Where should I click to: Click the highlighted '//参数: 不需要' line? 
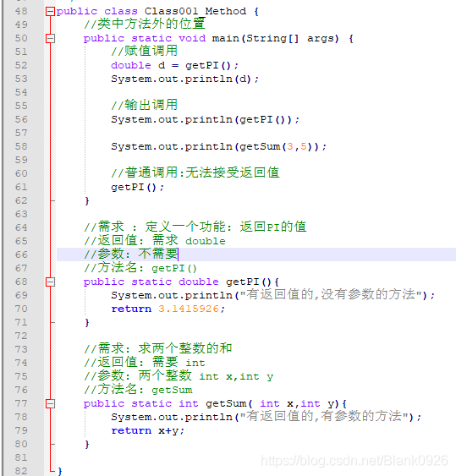click(256, 254)
